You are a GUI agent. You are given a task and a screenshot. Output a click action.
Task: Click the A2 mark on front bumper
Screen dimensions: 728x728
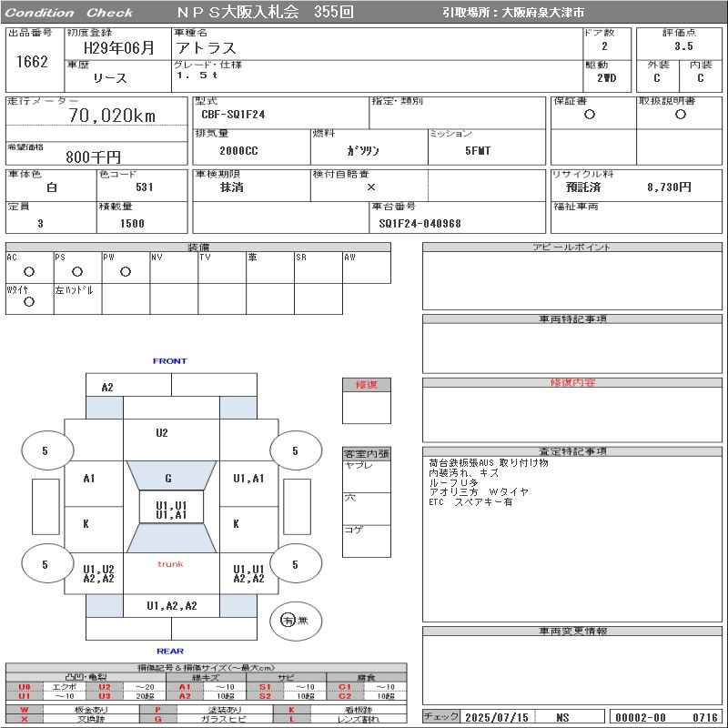coord(107,387)
